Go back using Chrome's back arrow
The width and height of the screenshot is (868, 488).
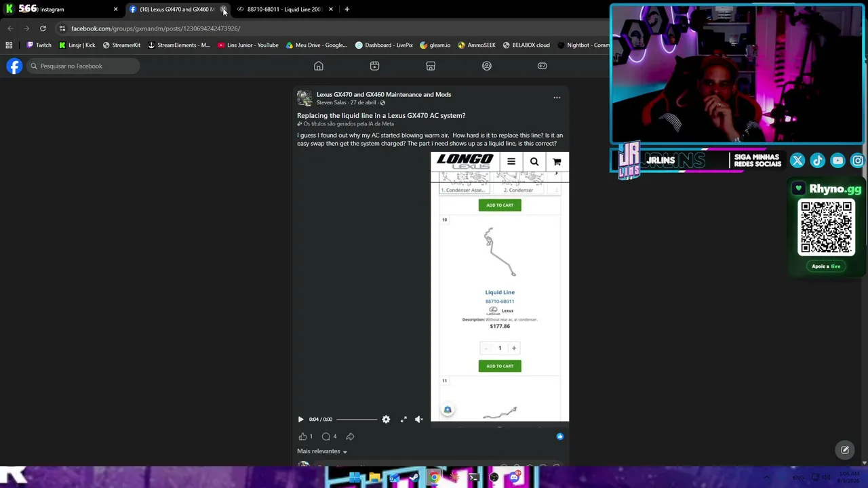(x=10, y=28)
